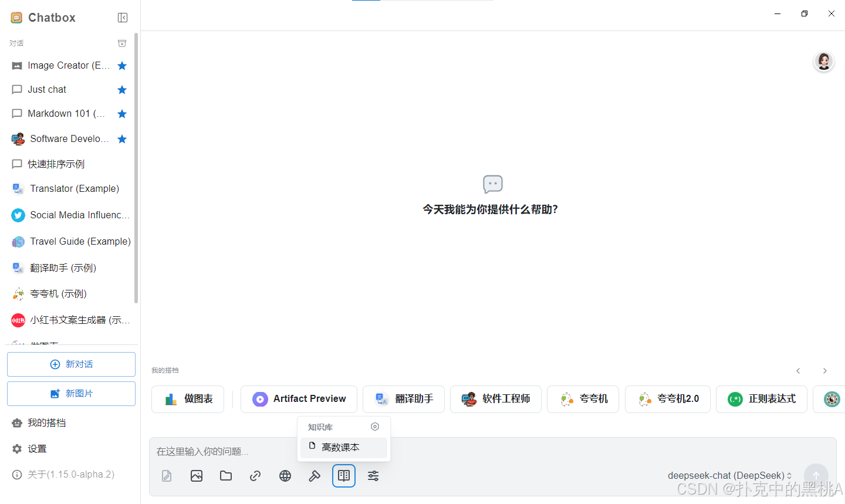The image size is (845, 504).
Task: Open conversation settings sliders icon
Action: pos(373,476)
